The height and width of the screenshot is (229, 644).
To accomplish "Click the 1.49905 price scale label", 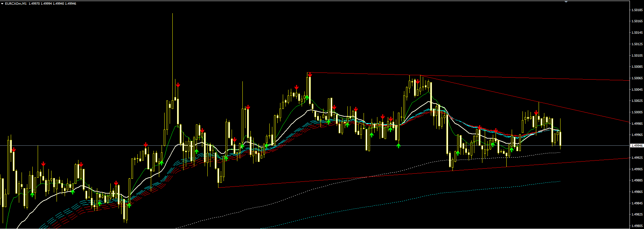I will pos(637,169).
